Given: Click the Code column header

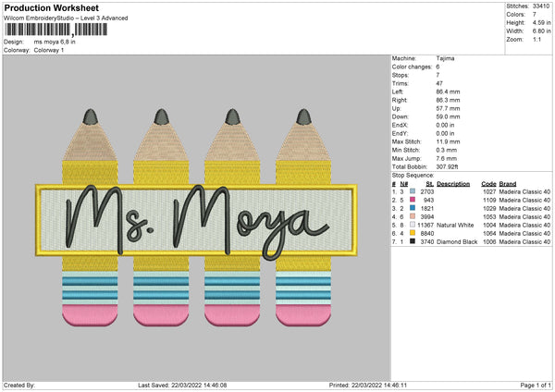Looking at the screenshot, I should pyautogui.click(x=488, y=183).
